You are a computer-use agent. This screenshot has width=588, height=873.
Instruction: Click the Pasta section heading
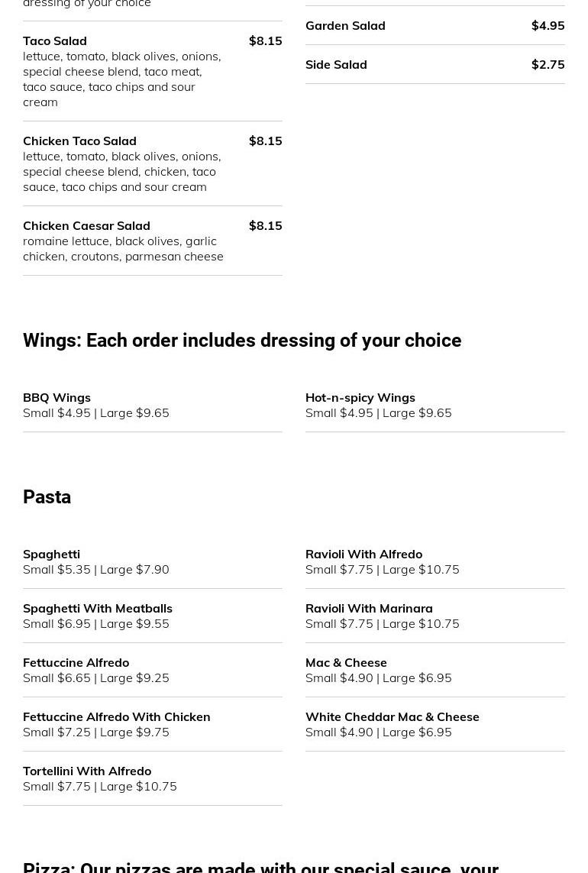click(47, 497)
